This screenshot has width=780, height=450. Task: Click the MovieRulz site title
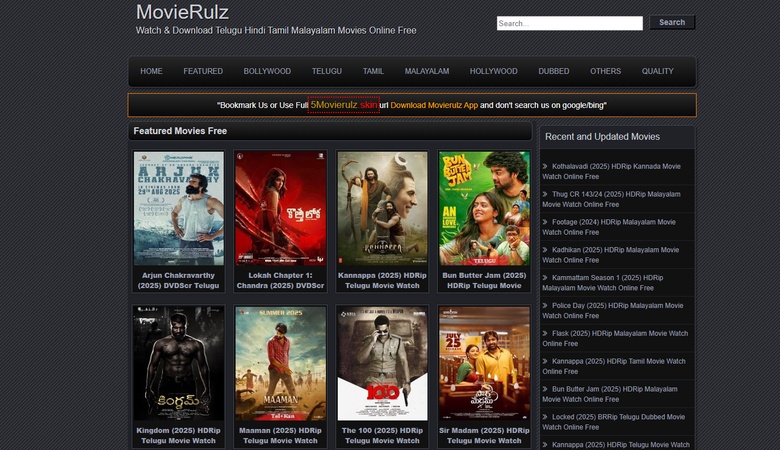(182, 13)
